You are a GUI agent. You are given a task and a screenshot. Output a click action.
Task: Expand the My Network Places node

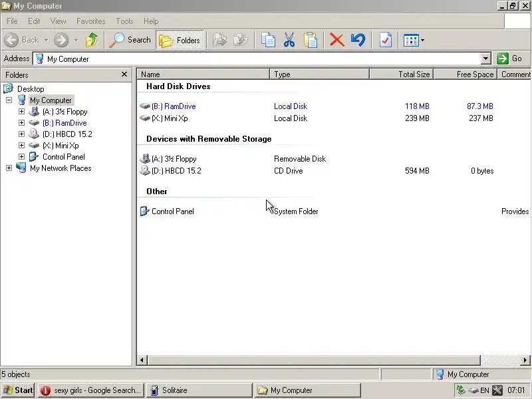(x=9, y=168)
